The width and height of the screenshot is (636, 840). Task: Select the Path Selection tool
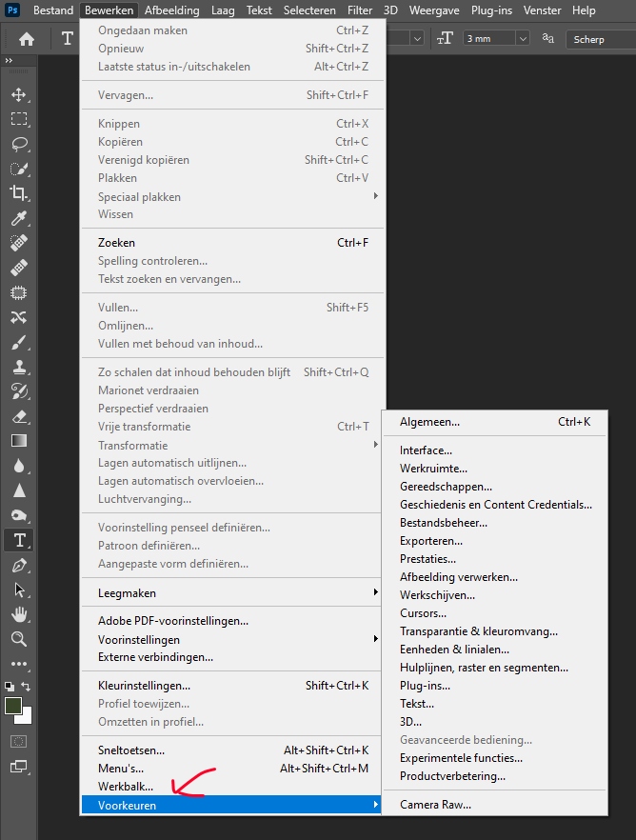click(19, 590)
